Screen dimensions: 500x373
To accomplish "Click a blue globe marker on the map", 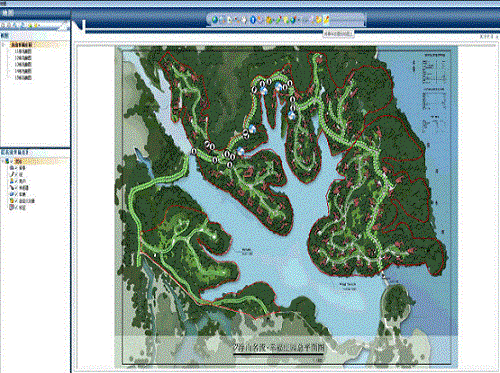I will coord(263,91).
